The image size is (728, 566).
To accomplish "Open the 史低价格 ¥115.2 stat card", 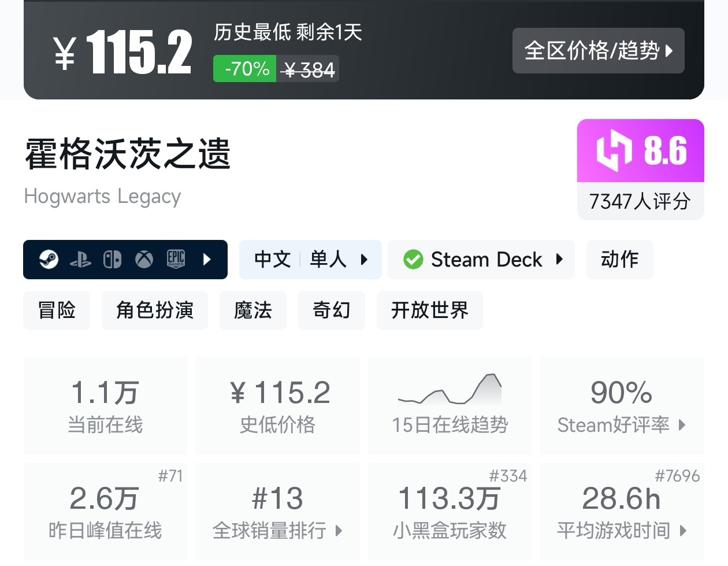I will (x=278, y=406).
